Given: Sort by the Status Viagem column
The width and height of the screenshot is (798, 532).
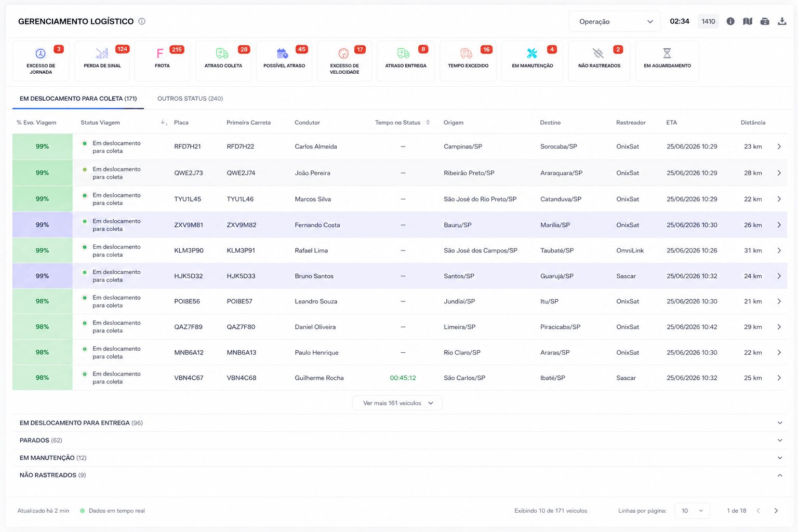Looking at the screenshot, I should (164, 123).
